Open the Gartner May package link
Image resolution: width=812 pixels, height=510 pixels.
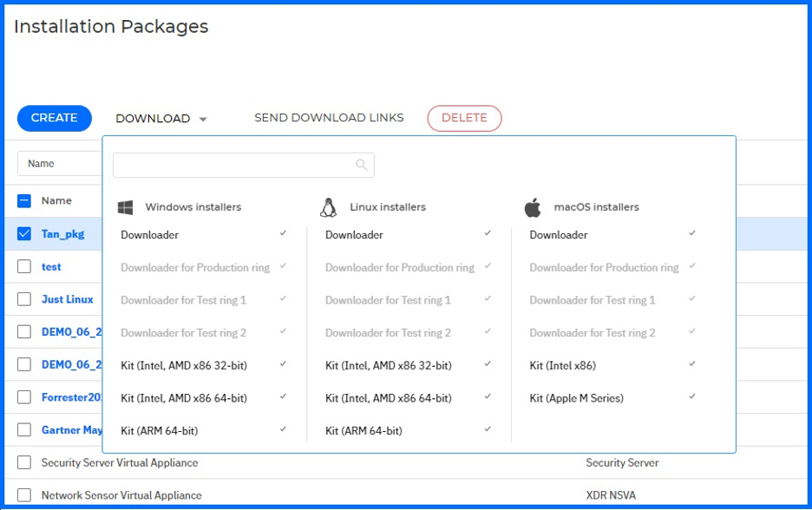pyautogui.click(x=71, y=429)
